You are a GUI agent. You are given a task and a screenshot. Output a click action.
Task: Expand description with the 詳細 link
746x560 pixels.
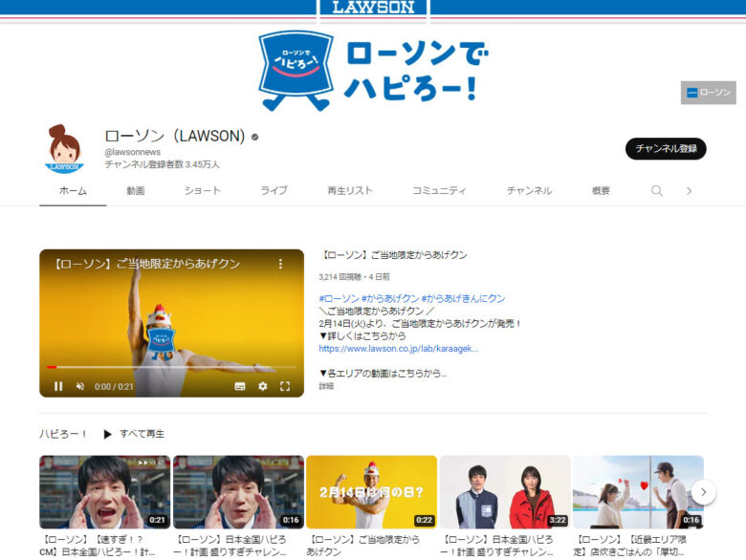click(326, 386)
